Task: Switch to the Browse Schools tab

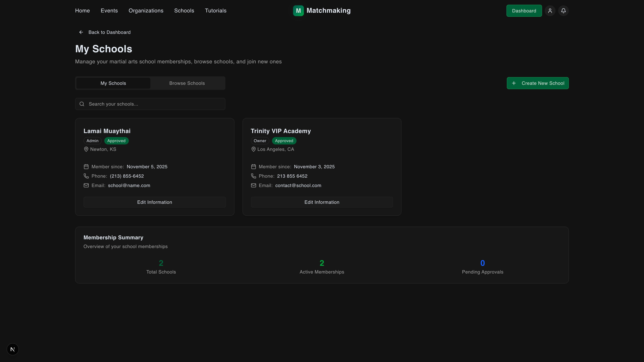Action: point(187,83)
